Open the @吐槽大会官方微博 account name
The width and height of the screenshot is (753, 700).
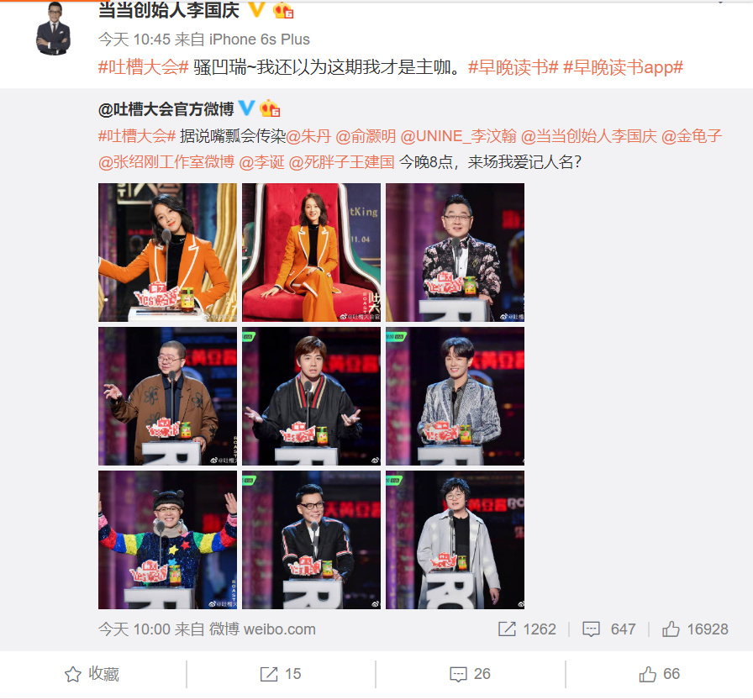(x=166, y=109)
